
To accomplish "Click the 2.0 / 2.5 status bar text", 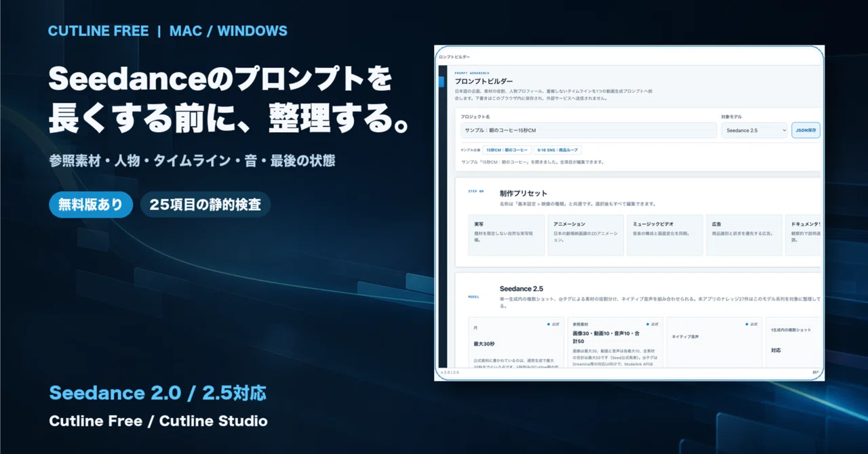I will [x=450, y=372].
